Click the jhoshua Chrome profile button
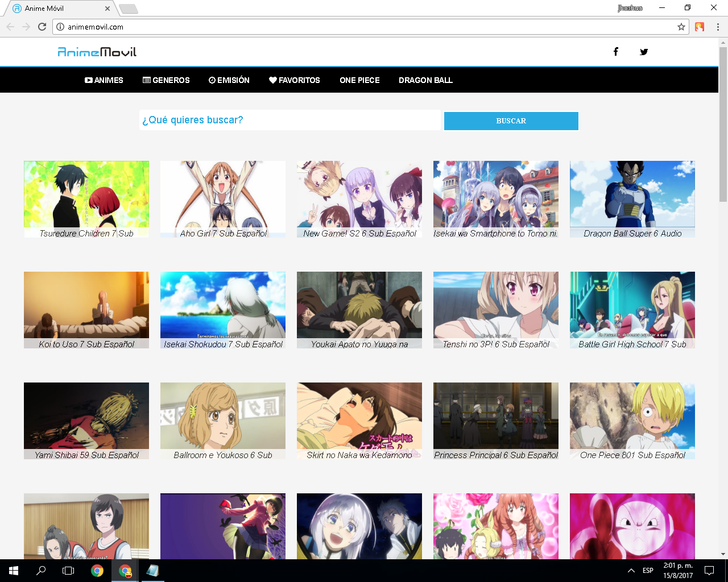728x582 pixels. (x=630, y=8)
